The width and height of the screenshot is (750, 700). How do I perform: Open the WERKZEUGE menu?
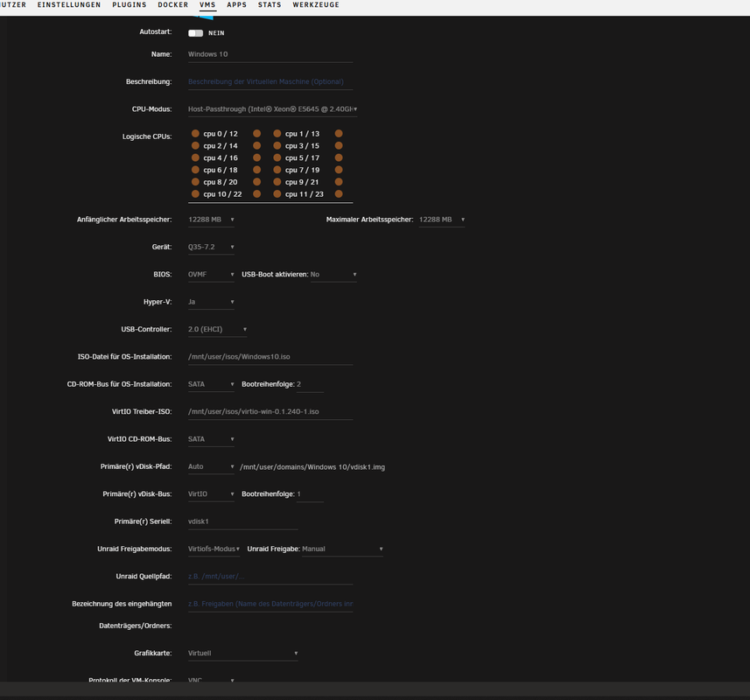(x=316, y=4)
